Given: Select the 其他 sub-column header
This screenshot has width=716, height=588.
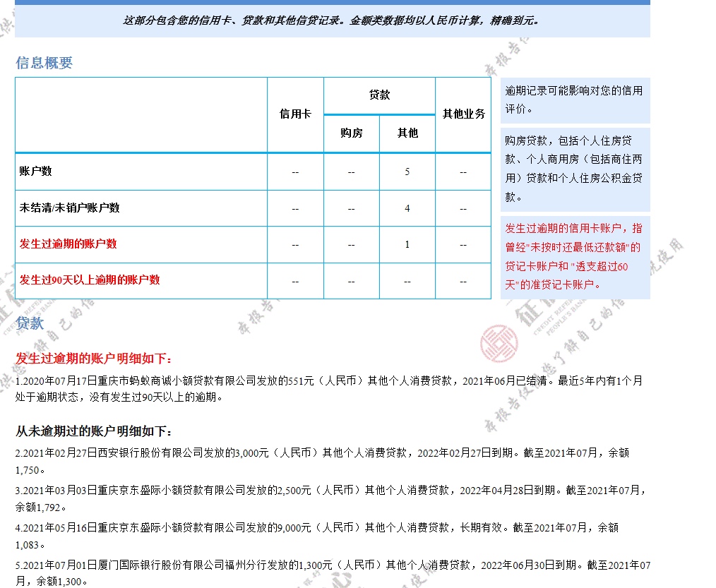Looking at the screenshot, I should pyautogui.click(x=407, y=133).
